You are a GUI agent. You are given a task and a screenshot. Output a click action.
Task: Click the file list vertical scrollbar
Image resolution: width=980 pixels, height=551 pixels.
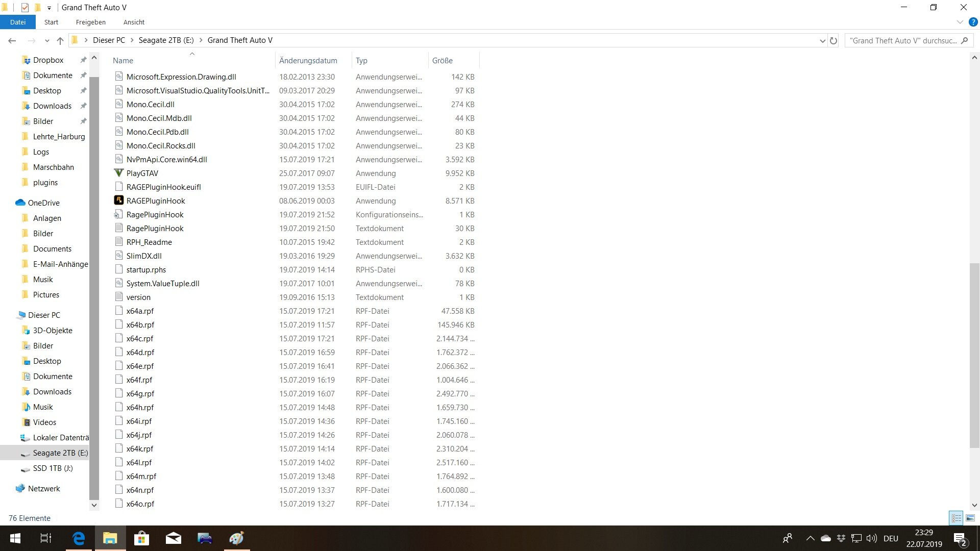point(974,357)
